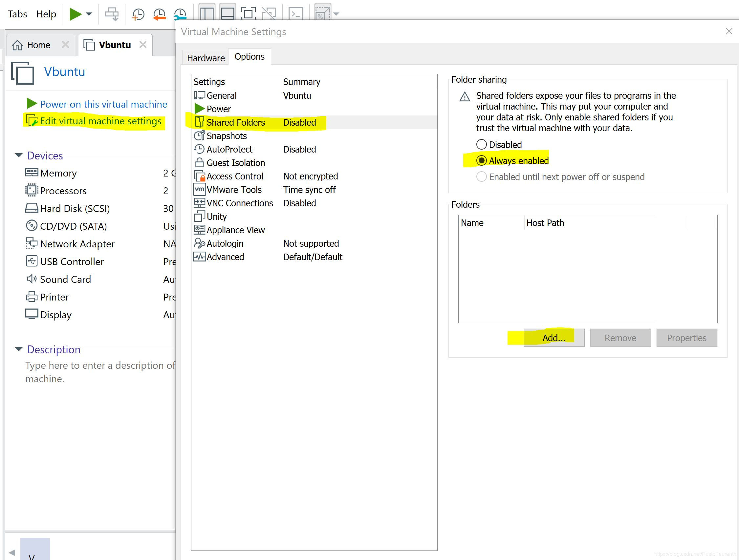This screenshot has width=739, height=560.
Task: Open the console view toolbar icon
Action: [296, 14]
